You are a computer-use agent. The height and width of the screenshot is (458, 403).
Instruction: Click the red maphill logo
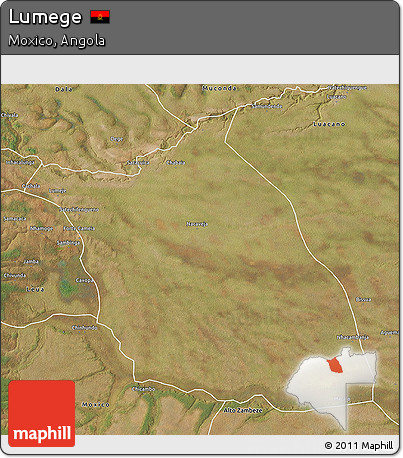pos(42,413)
